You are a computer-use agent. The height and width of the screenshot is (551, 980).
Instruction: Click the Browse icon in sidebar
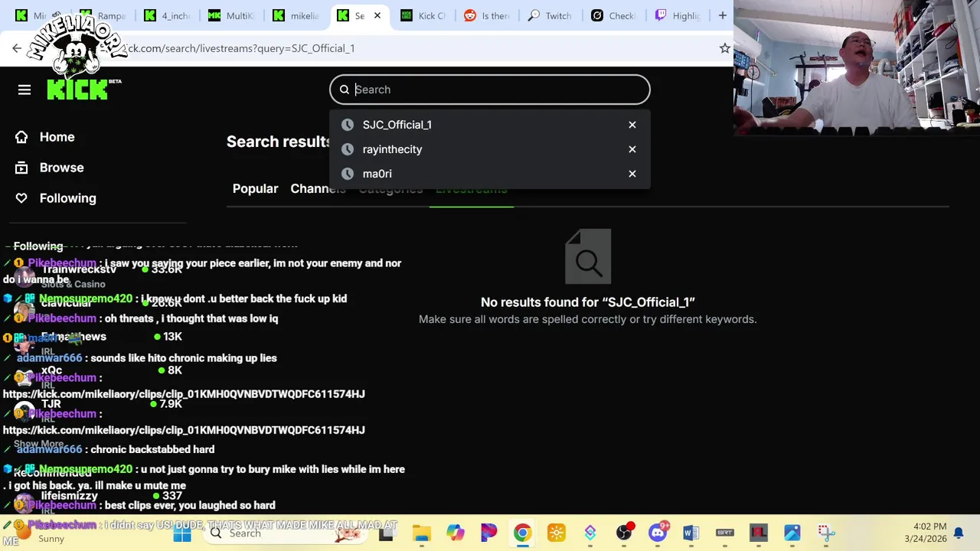(x=21, y=168)
